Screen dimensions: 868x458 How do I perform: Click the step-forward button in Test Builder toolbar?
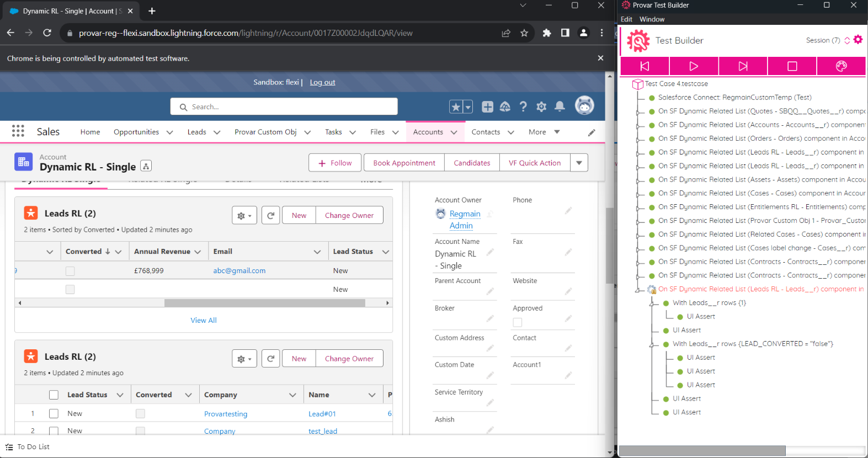click(743, 66)
